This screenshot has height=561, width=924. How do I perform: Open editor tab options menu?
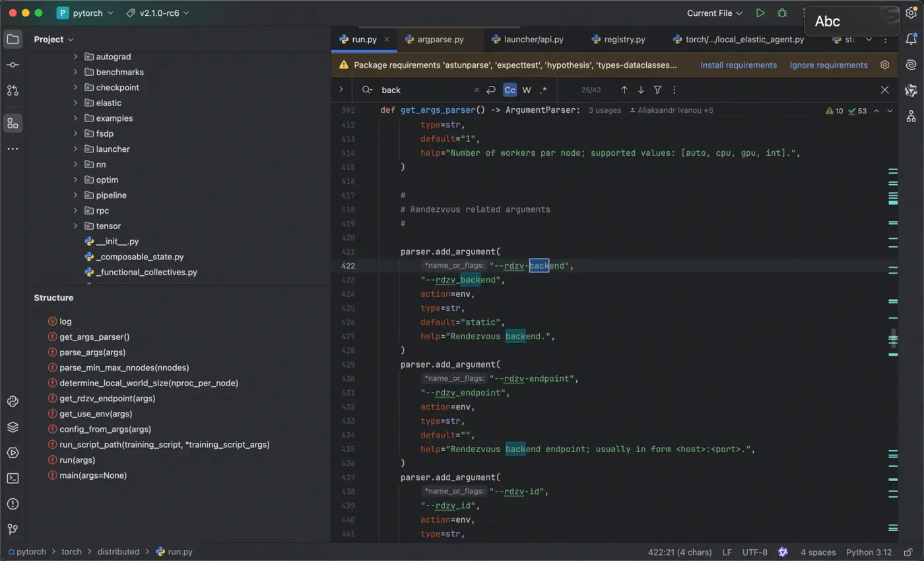(x=885, y=40)
